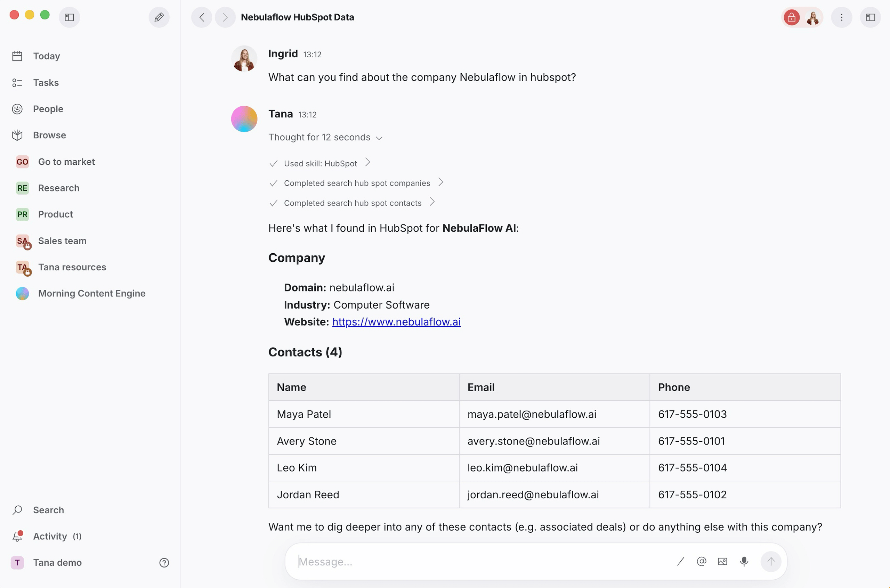Click the Email column header
Screen dimensions: 890x588
[554, 387]
